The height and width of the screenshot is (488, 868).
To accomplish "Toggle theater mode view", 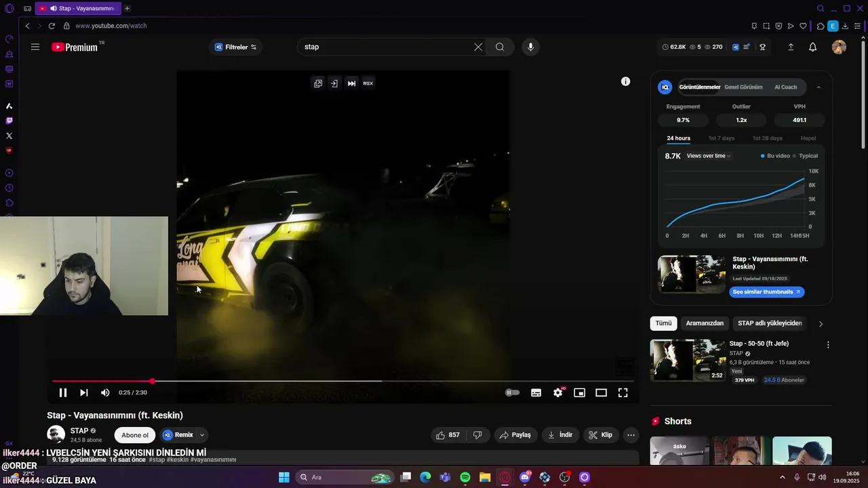I will tap(601, 392).
